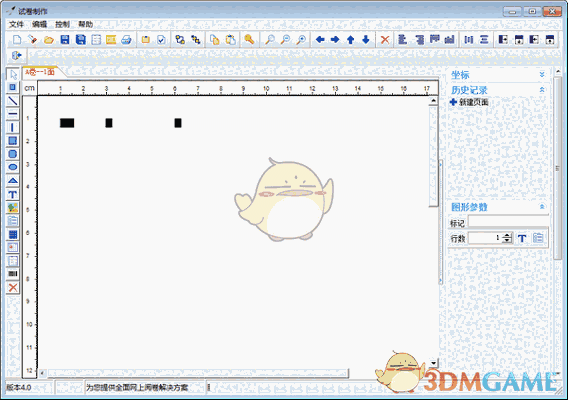Select the small square marker tool
This screenshot has height=400, width=568.
pyautogui.click(x=13, y=87)
